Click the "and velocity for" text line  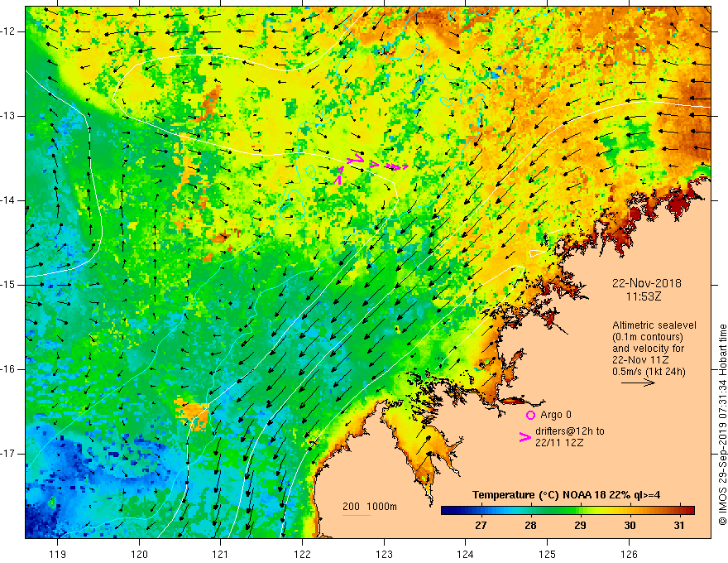coord(648,349)
